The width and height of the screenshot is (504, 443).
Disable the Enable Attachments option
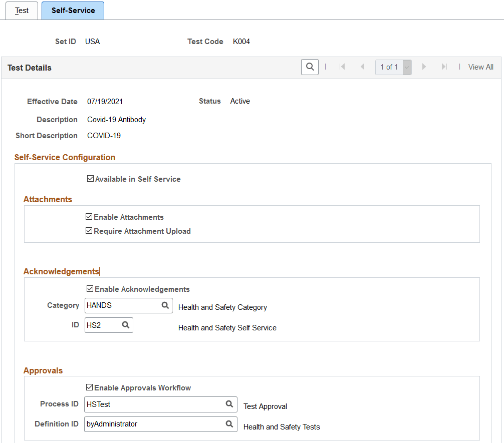pos(89,216)
